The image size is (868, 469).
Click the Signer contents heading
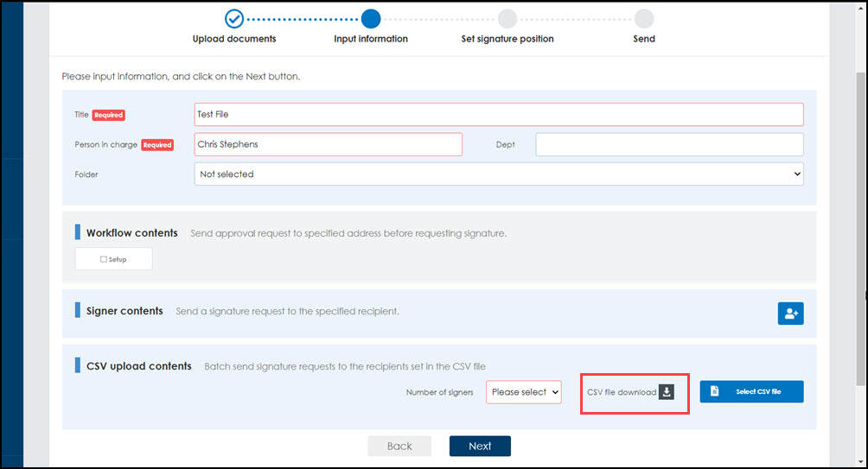click(124, 311)
